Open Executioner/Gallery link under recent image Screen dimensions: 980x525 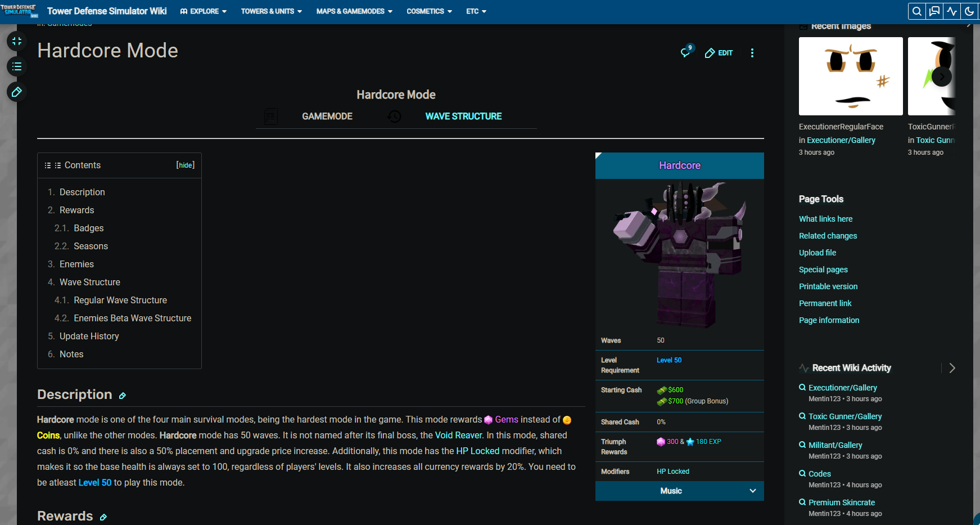tap(841, 140)
